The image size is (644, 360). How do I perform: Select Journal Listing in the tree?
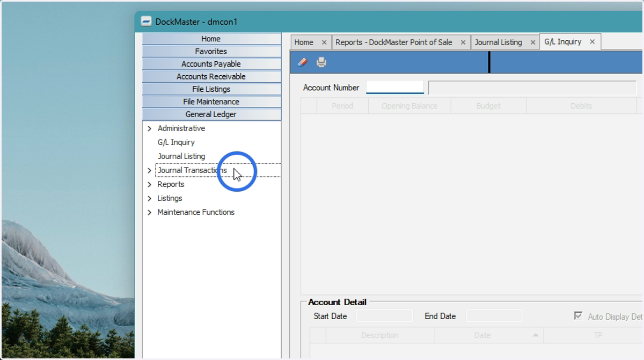(181, 156)
